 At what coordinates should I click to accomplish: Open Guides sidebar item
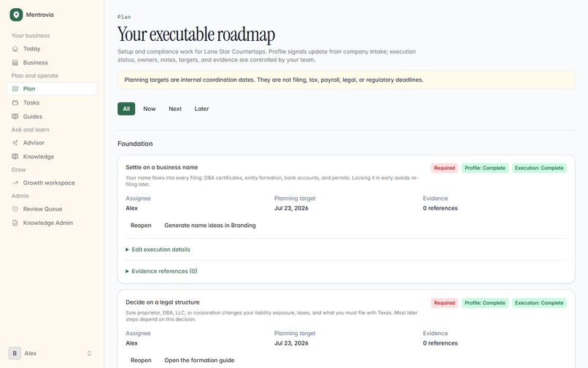click(52, 117)
